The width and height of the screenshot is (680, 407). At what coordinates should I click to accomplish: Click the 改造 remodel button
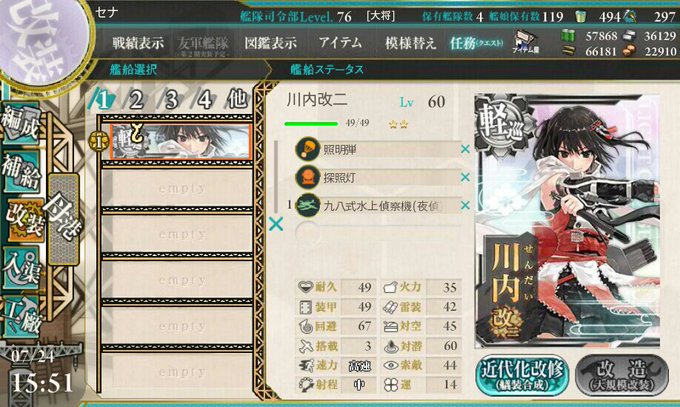click(621, 375)
